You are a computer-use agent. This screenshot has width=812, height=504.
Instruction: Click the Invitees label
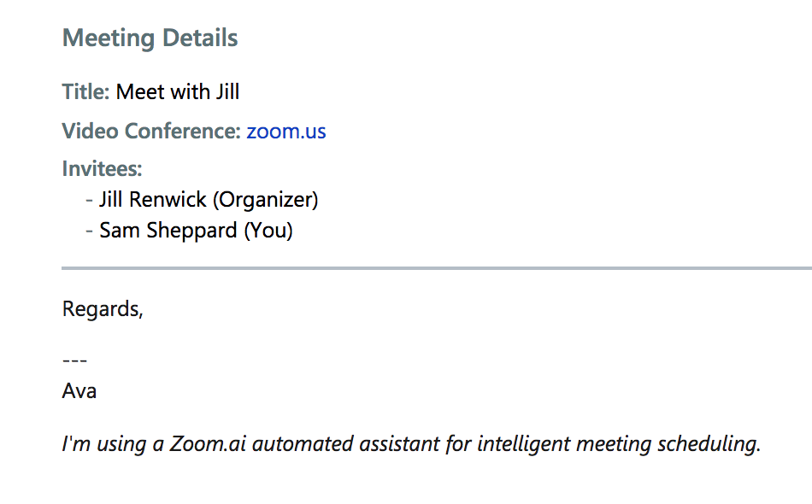click(102, 168)
